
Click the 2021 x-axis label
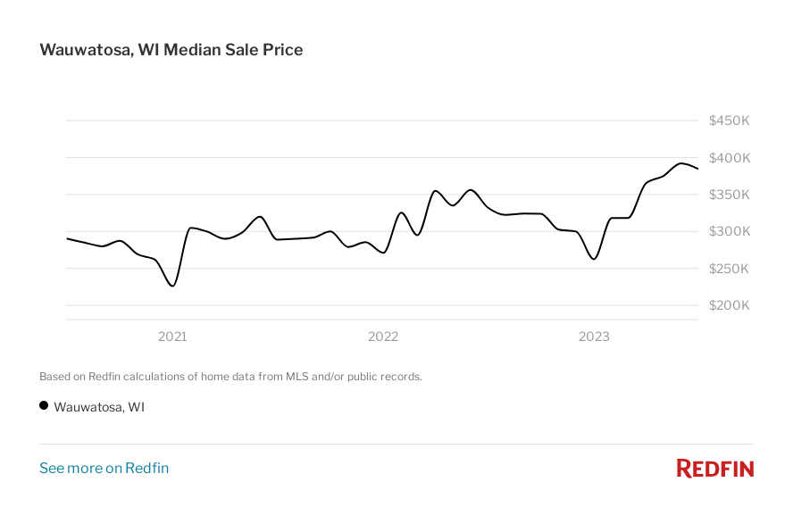[x=172, y=337]
